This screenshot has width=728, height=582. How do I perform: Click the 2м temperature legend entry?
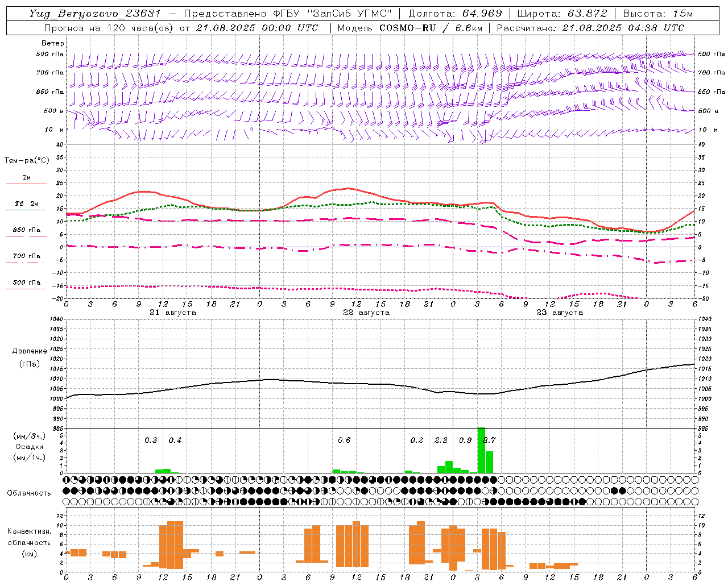pos(27,178)
